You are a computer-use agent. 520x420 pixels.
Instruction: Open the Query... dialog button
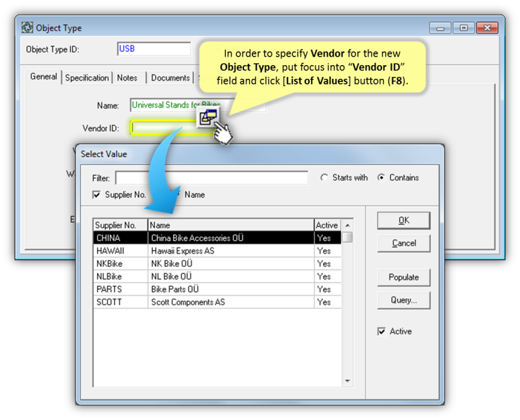click(x=404, y=300)
